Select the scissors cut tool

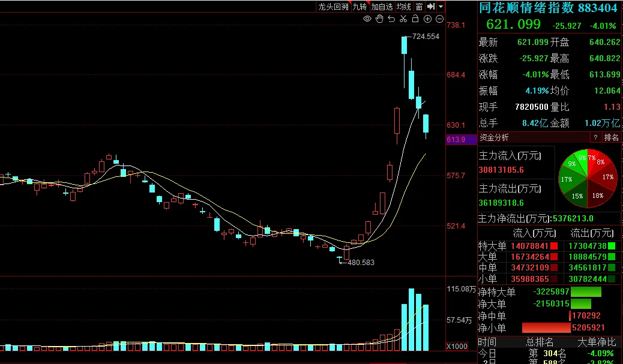(403, 19)
